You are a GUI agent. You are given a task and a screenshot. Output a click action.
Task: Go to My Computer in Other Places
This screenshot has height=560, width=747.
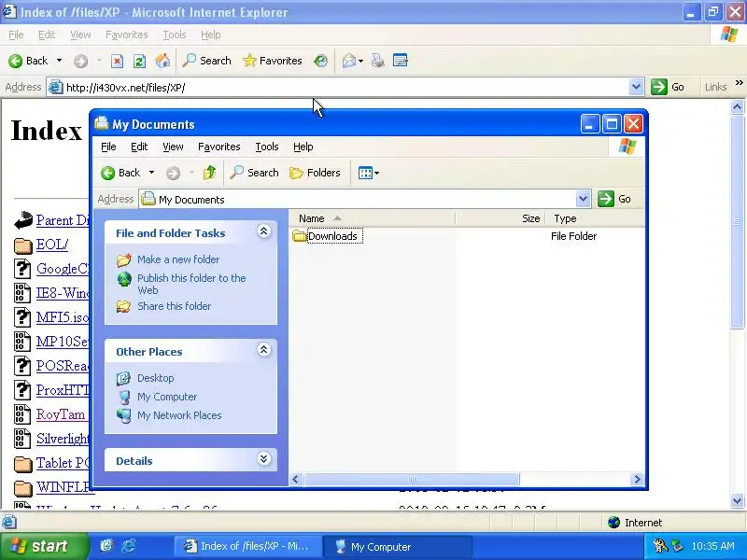[167, 397]
